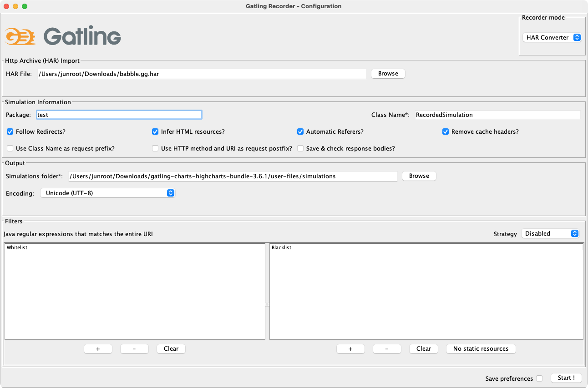Check Save & check response bodies
This screenshot has height=388, width=588.
point(300,149)
